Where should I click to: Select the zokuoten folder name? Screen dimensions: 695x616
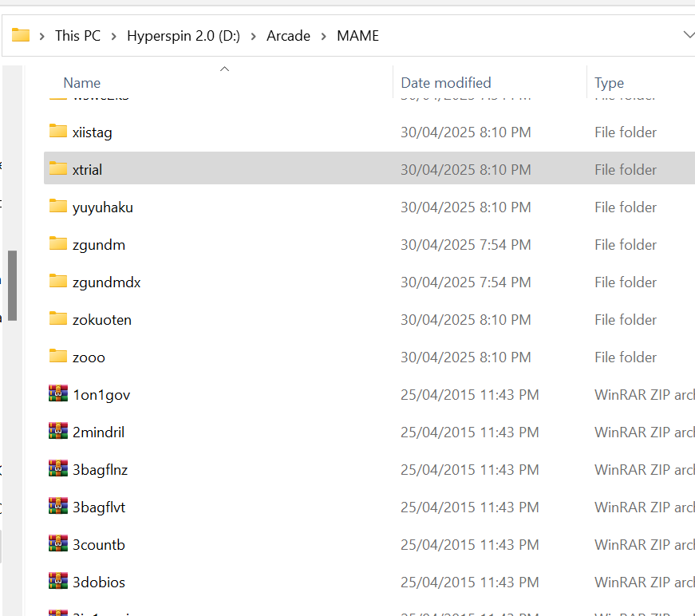point(102,320)
